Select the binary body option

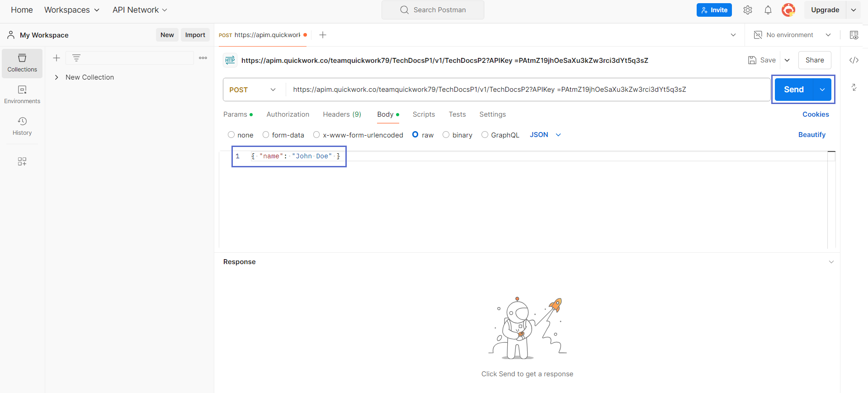446,135
